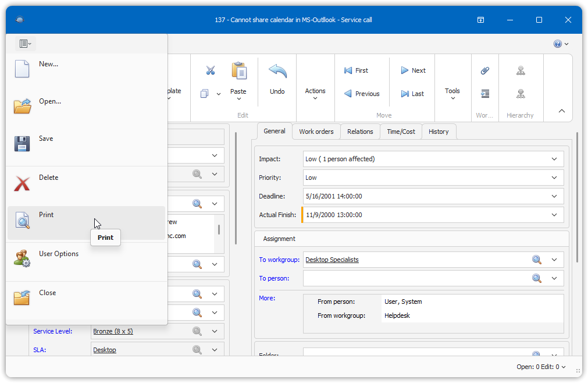The width and height of the screenshot is (588, 383).
Task: Click the top Hierarchy icon
Action: 521,70
